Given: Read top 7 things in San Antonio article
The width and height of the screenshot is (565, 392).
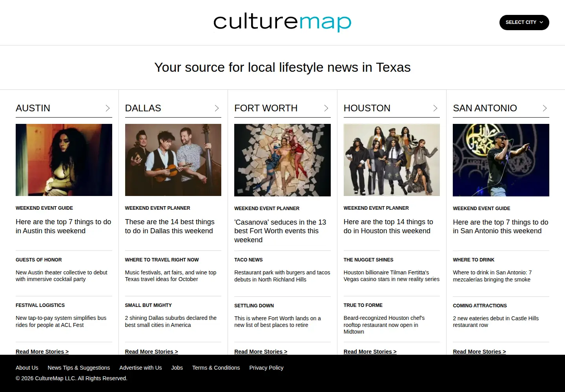Looking at the screenshot, I should coord(501,227).
